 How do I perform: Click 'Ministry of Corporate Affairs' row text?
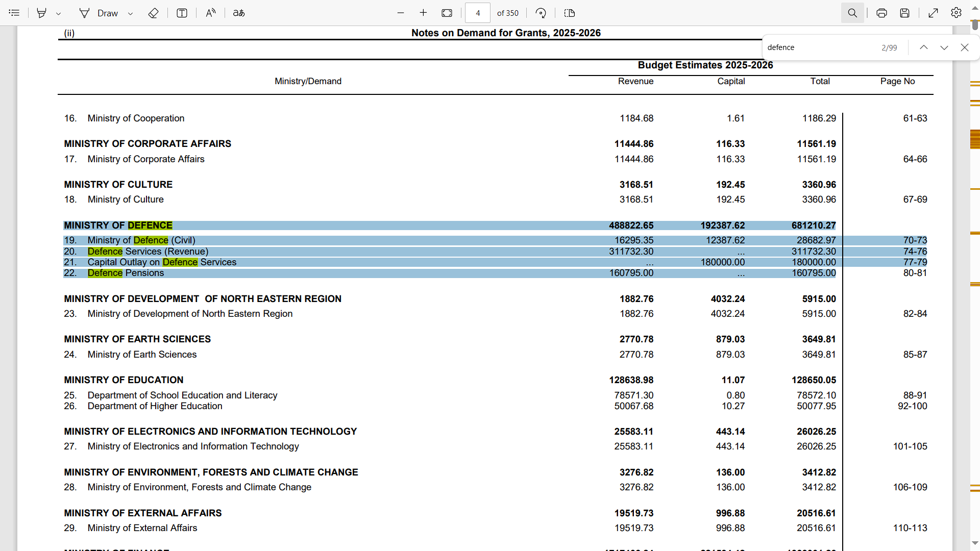pos(146,159)
